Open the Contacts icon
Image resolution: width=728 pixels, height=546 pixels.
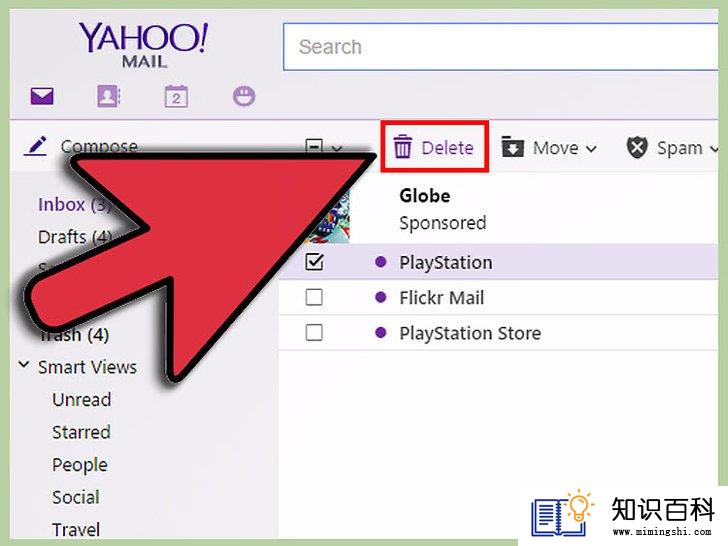pyautogui.click(x=109, y=96)
